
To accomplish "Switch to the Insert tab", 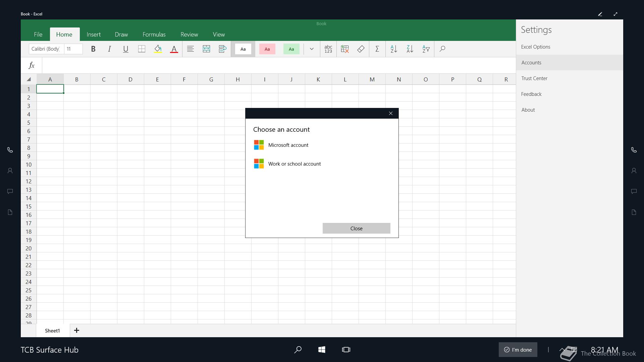I will [x=94, y=35].
